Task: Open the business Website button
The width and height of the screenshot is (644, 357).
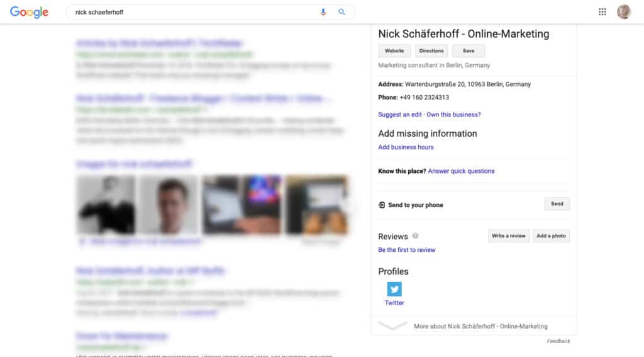Action: 394,51
